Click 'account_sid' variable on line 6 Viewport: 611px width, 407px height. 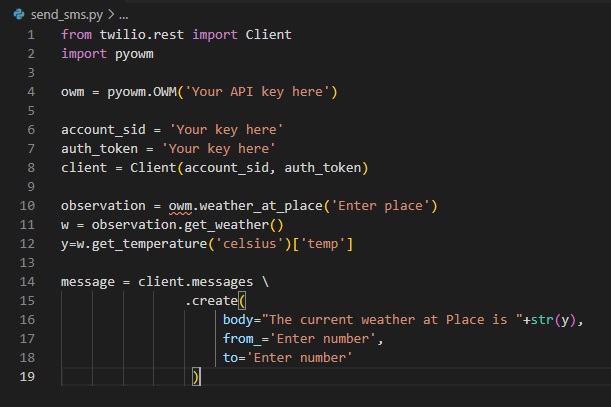coord(103,129)
